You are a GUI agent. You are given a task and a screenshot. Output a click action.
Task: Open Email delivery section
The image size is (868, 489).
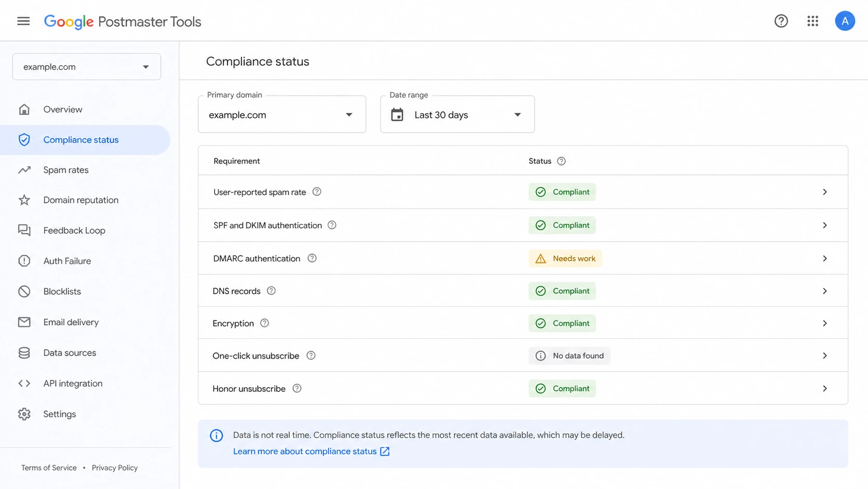point(85,322)
